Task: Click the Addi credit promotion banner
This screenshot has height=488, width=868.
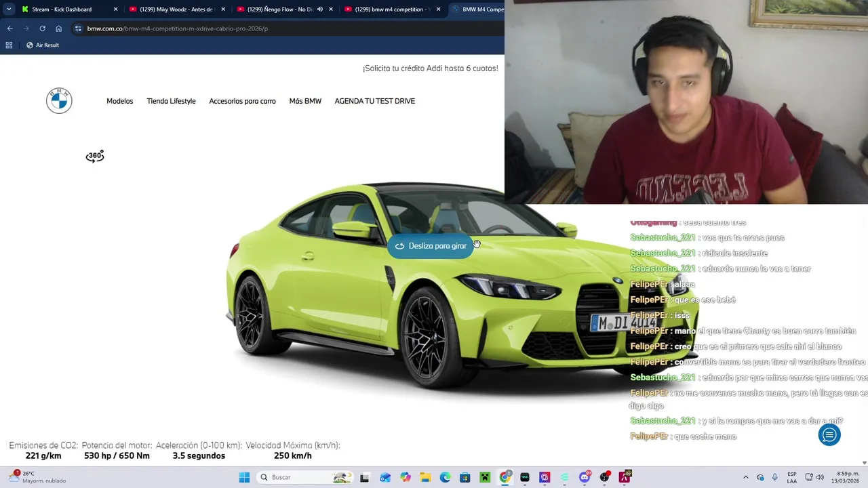Action: click(430, 68)
